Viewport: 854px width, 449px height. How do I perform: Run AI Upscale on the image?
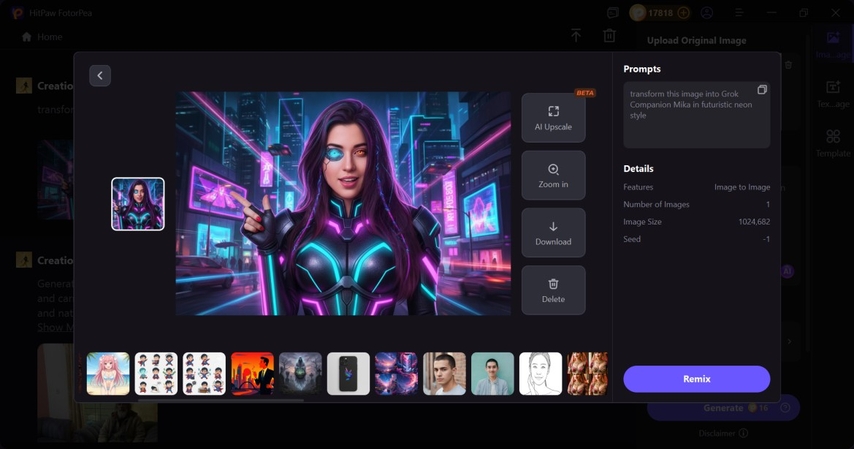click(x=553, y=118)
